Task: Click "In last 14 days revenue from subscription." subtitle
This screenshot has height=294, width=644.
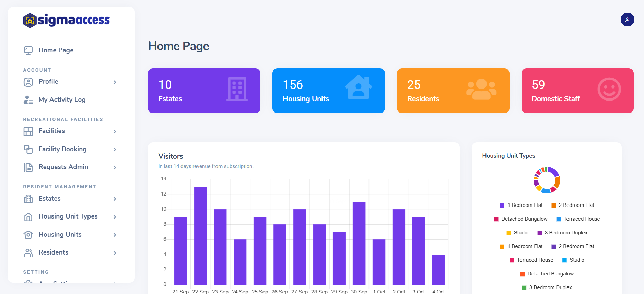Action: click(x=206, y=166)
